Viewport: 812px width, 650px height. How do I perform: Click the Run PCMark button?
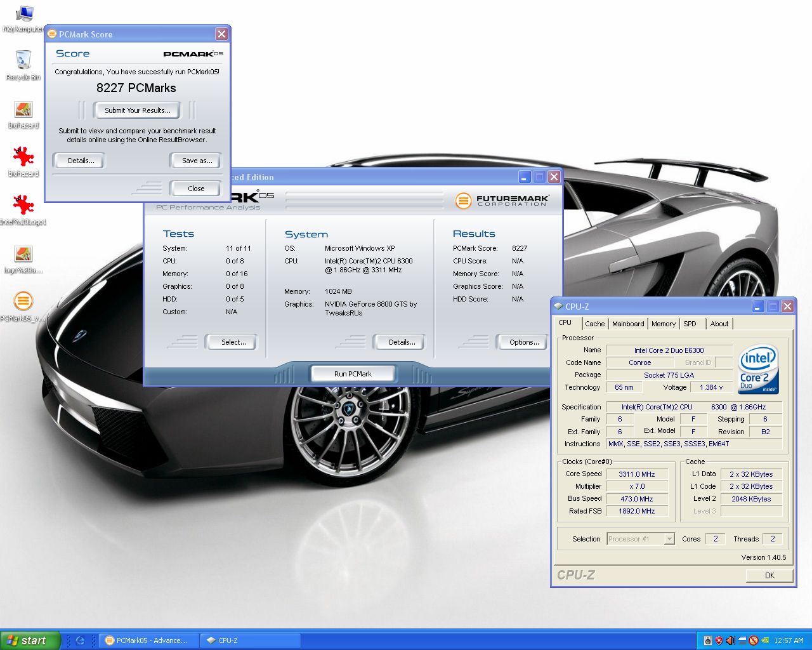pyautogui.click(x=353, y=374)
